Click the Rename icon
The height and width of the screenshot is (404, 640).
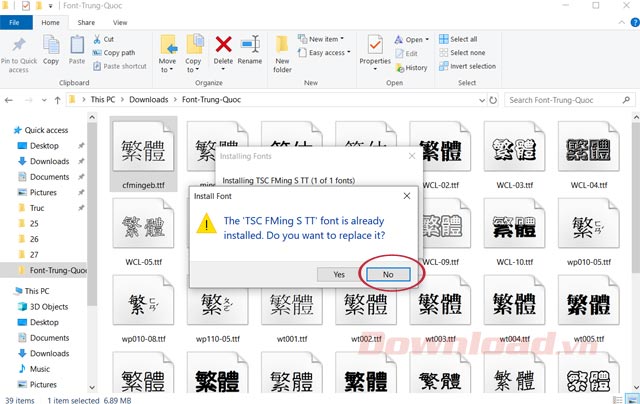pos(250,44)
